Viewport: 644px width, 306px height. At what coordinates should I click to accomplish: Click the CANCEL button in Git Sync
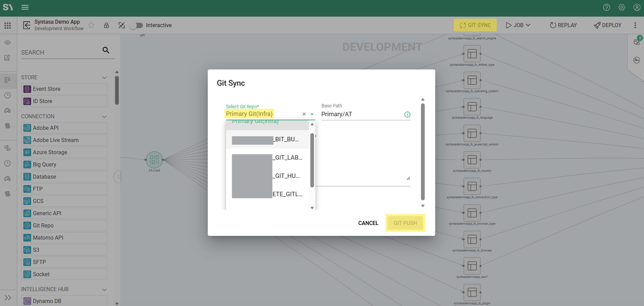368,223
